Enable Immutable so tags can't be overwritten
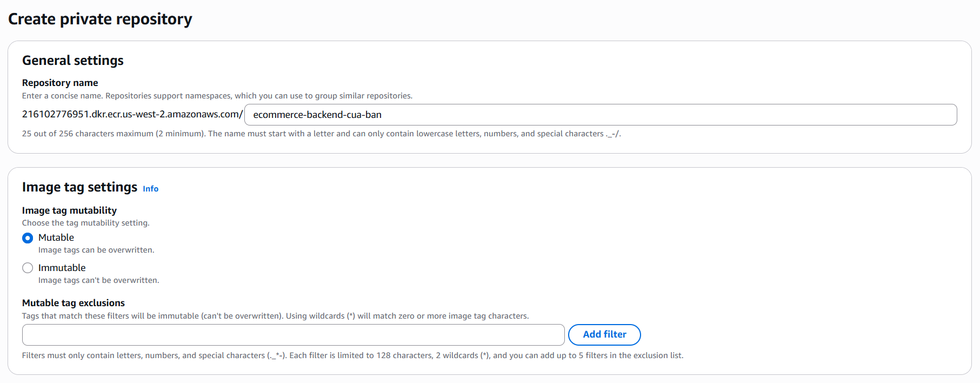This screenshot has width=980, height=383. coord(28,268)
